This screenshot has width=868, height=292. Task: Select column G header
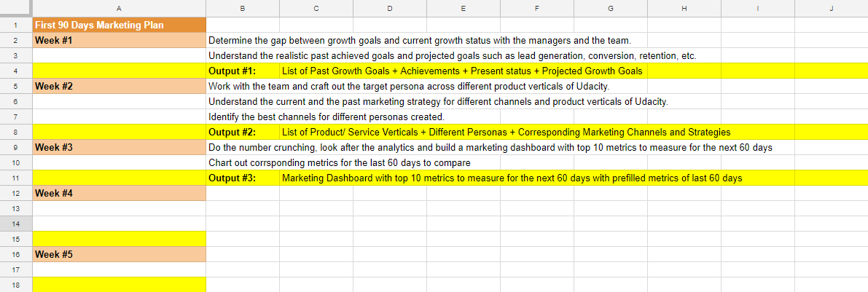tap(611, 8)
